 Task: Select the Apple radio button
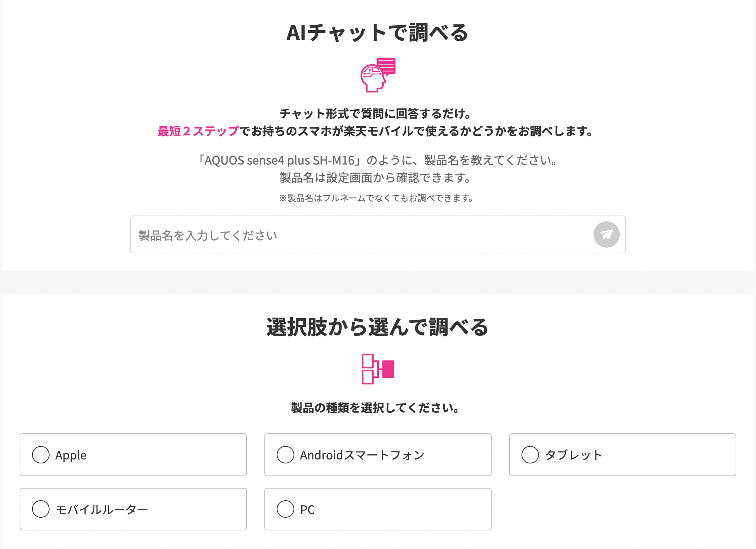pyautogui.click(x=41, y=455)
